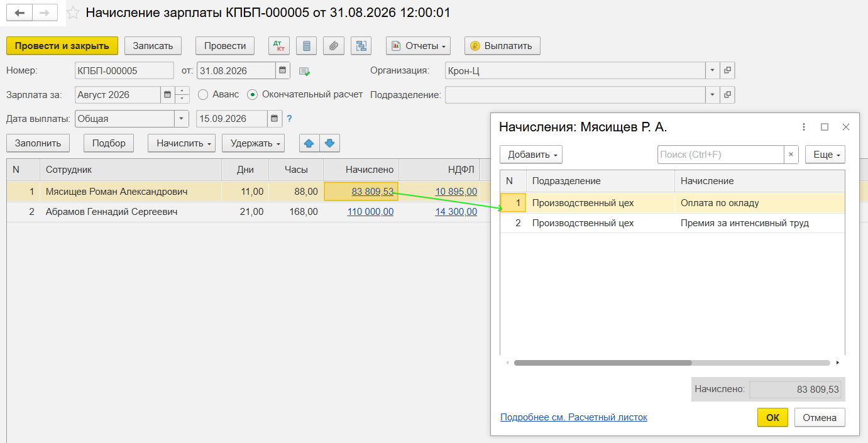
Task: Open the related documents structure icon
Action: (361, 46)
